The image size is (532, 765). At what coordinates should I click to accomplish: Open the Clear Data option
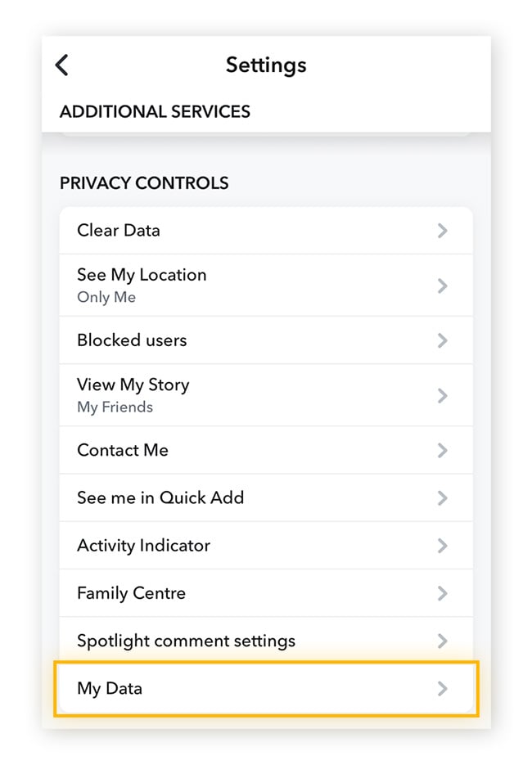click(x=119, y=231)
